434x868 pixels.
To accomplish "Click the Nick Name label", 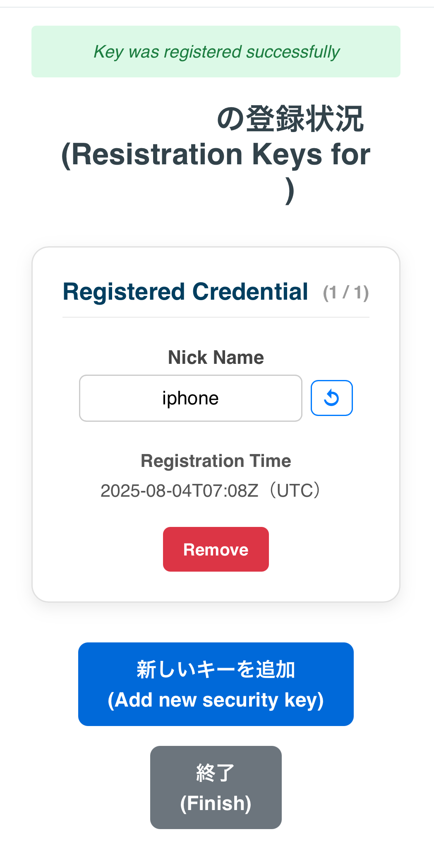I will coord(216,357).
